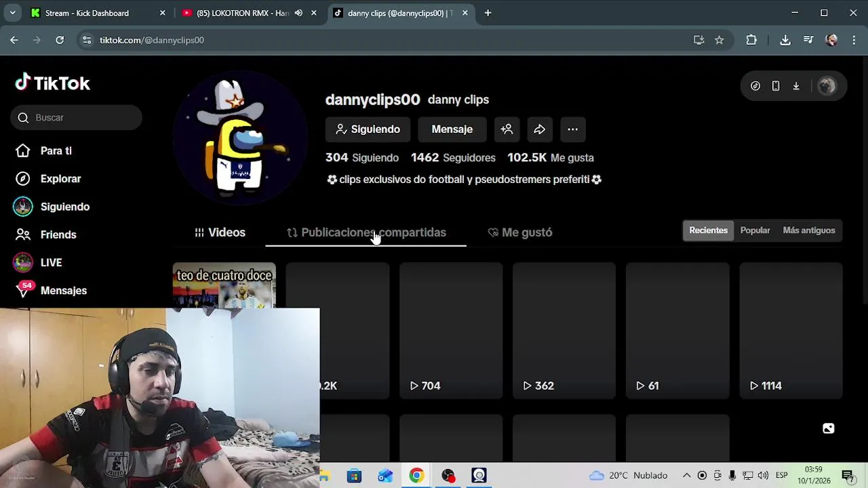The height and width of the screenshot is (488, 868).
Task: Open Microsoft Store from taskbar
Action: (x=354, y=476)
